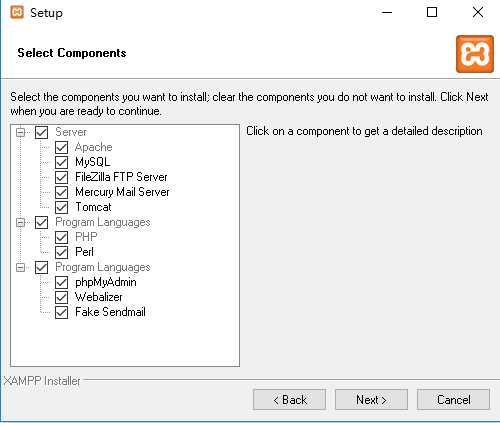The width and height of the screenshot is (500, 423).
Task: Minimize the Setup window
Action: click(x=387, y=12)
